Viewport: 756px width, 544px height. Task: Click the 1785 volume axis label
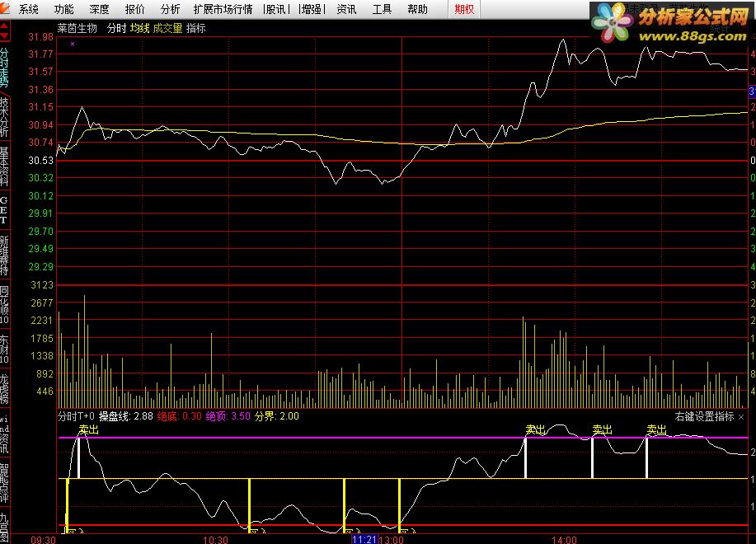pyautogui.click(x=42, y=338)
